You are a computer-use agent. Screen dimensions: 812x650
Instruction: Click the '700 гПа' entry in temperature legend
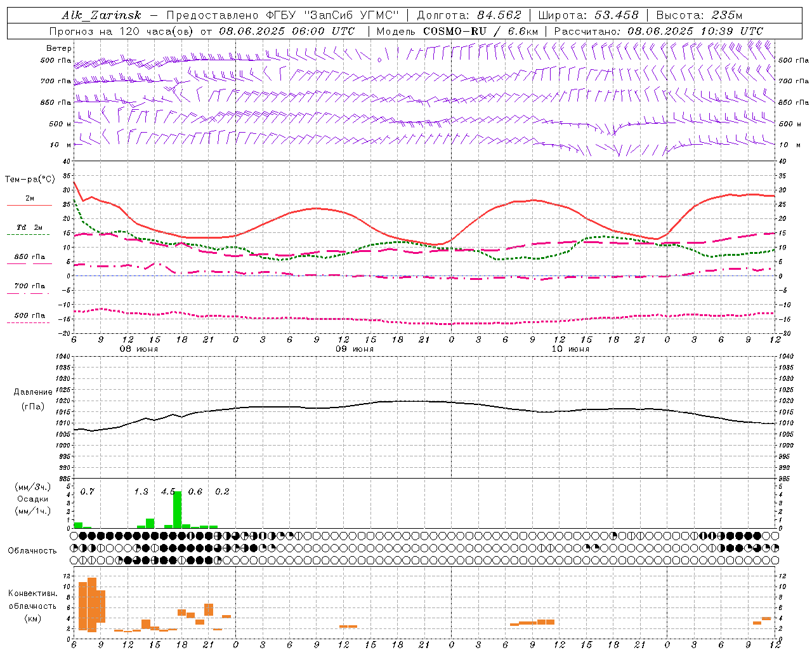30,286
